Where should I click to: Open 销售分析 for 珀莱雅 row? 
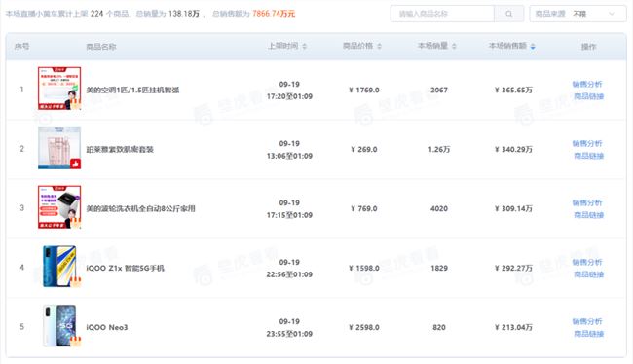587,143
